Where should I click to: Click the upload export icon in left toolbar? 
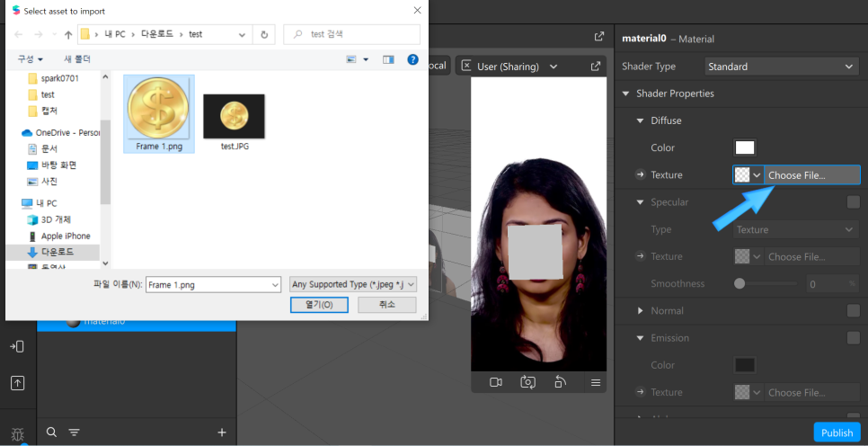(17, 383)
